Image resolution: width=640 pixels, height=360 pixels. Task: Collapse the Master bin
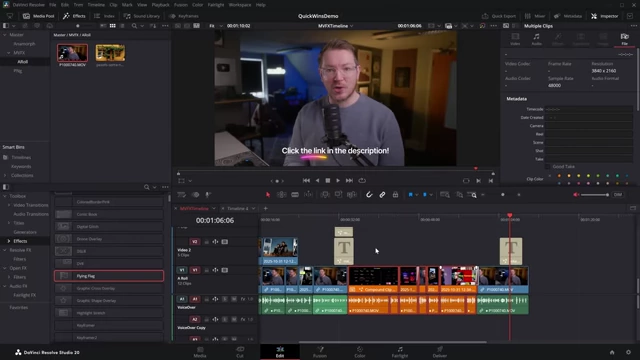[x=4, y=35]
